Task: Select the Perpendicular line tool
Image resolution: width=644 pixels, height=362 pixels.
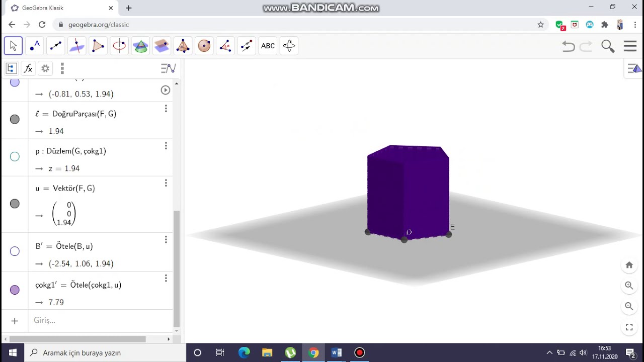Action: pos(76,46)
